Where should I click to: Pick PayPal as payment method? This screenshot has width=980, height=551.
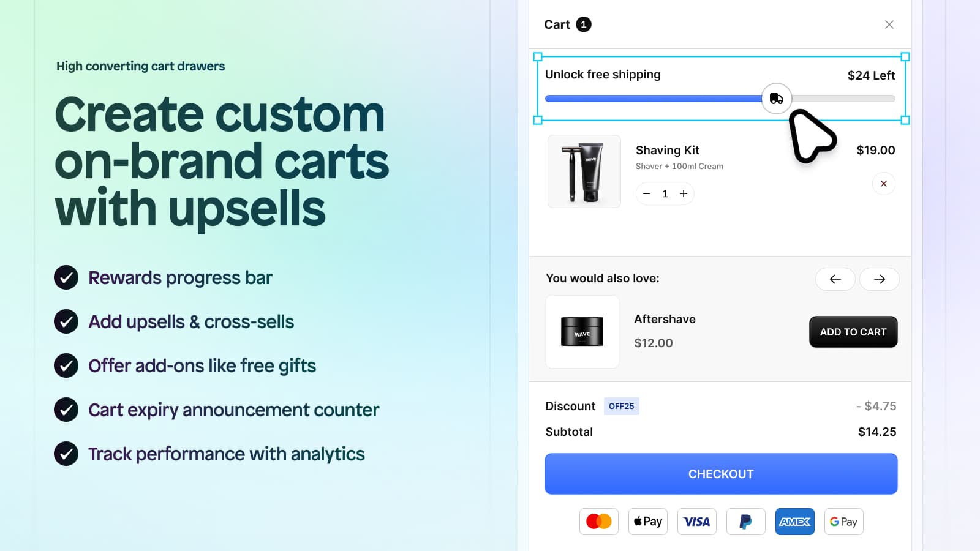point(745,521)
